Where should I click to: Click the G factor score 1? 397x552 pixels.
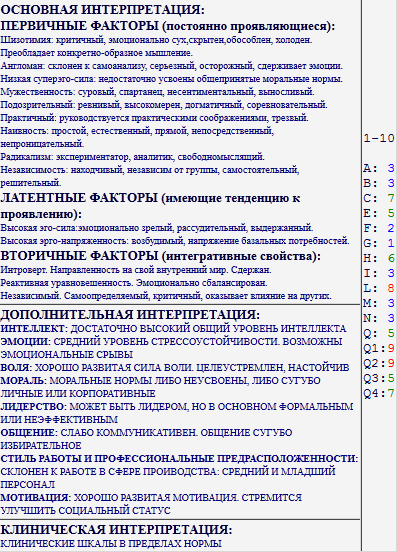click(391, 243)
